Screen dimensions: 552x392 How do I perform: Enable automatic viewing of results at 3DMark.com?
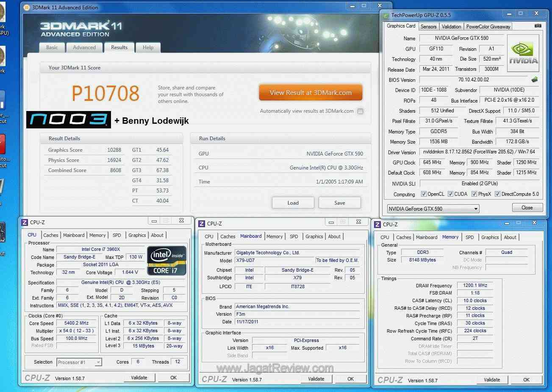point(360,111)
